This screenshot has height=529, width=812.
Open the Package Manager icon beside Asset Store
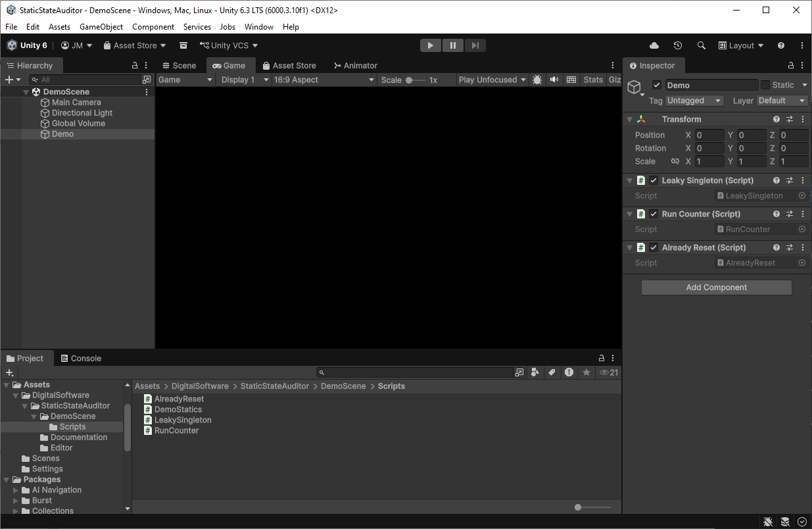pos(183,45)
